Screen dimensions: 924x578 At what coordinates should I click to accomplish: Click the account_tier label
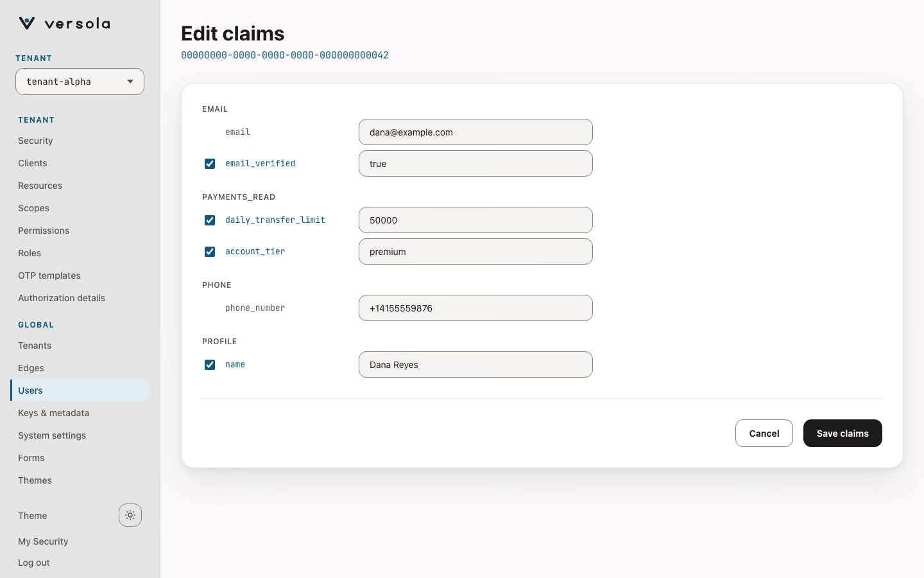pos(255,252)
